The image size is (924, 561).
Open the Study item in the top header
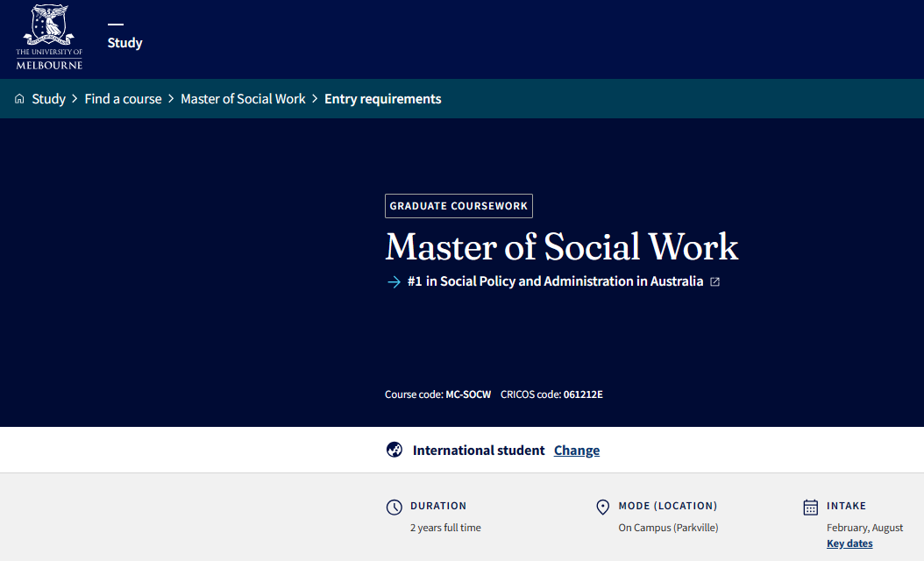124,43
